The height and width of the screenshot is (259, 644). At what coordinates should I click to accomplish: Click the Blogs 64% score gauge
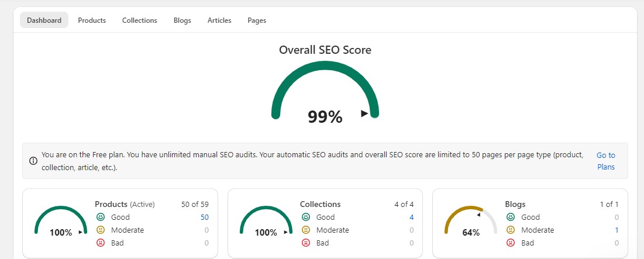click(471, 221)
